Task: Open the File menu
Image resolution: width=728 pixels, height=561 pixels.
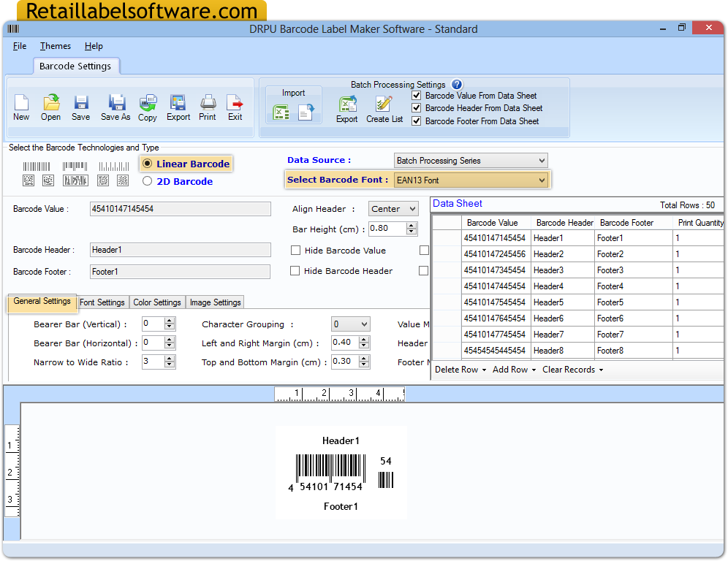Action: [20, 46]
